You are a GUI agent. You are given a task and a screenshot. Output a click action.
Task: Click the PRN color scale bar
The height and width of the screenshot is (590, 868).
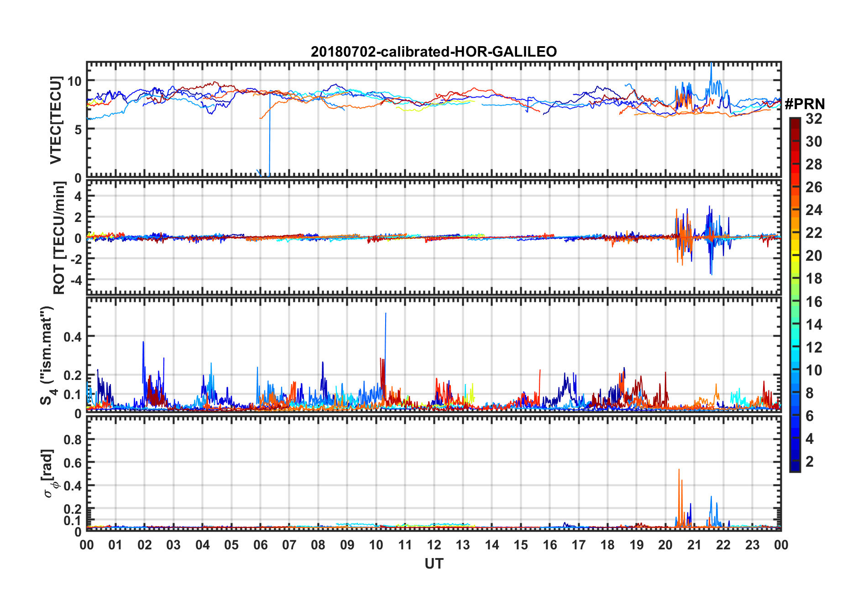click(x=795, y=295)
